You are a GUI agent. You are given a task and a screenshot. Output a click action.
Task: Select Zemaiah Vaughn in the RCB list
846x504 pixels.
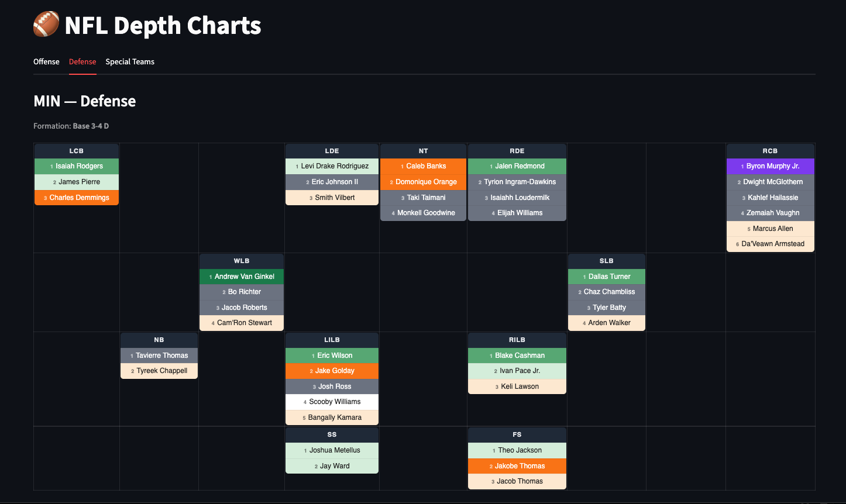coord(771,213)
